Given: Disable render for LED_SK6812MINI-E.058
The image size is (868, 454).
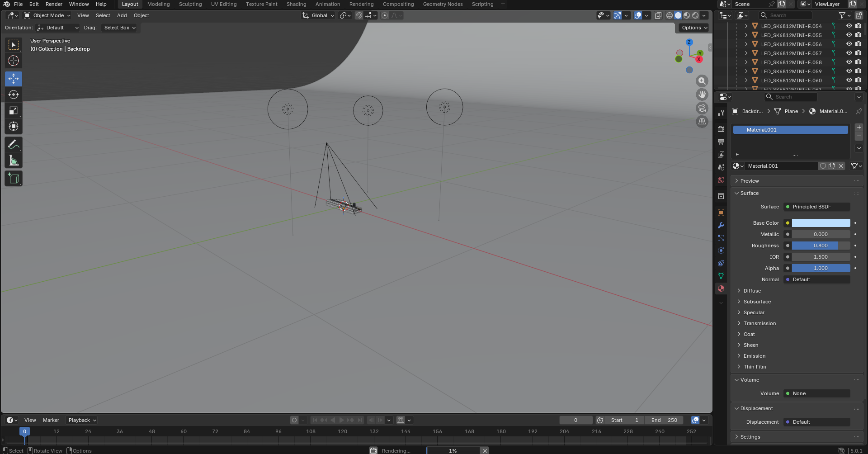Looking at the screenshot, I should 858,62.
